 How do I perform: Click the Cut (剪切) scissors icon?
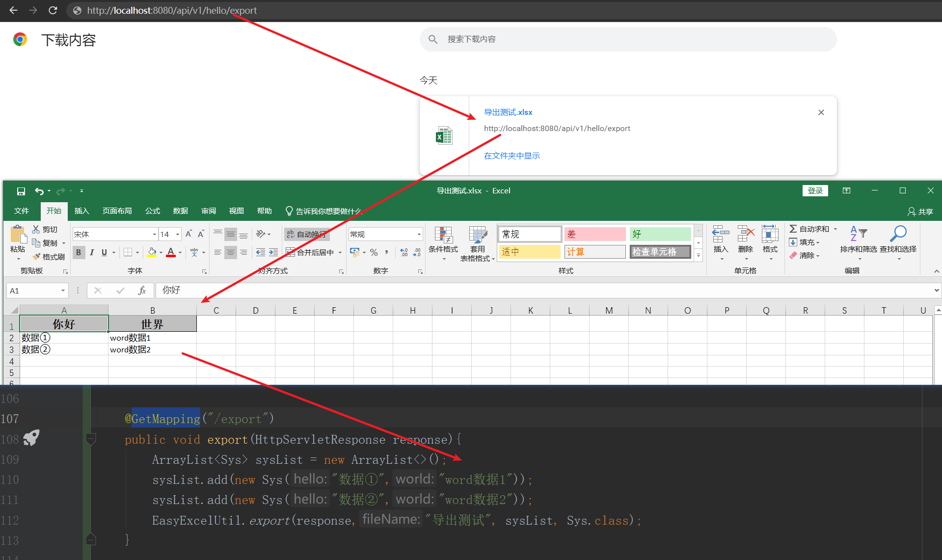pos(36,229)
